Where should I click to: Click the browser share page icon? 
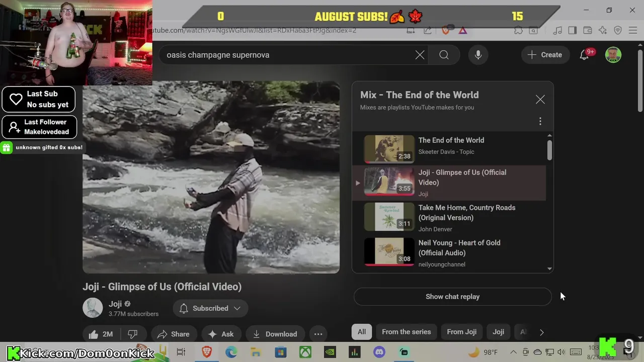pos(427,30)
